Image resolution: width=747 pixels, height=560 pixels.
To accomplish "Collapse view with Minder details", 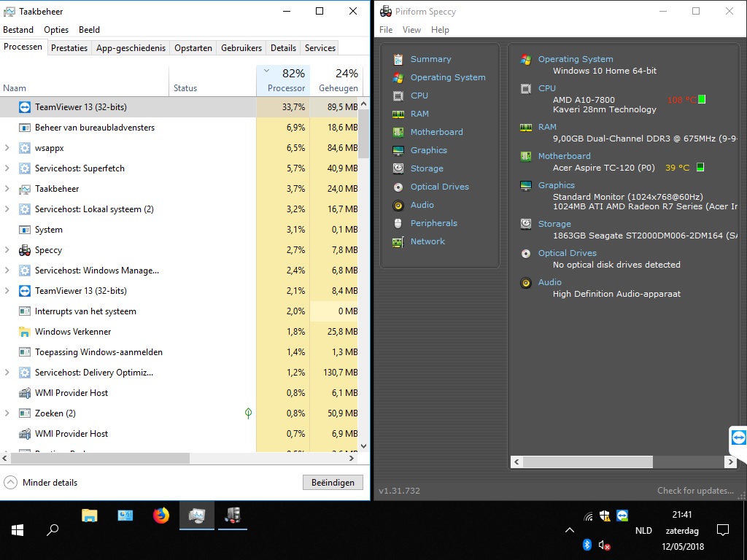I will pyautogui.click(x=41, y=483).
